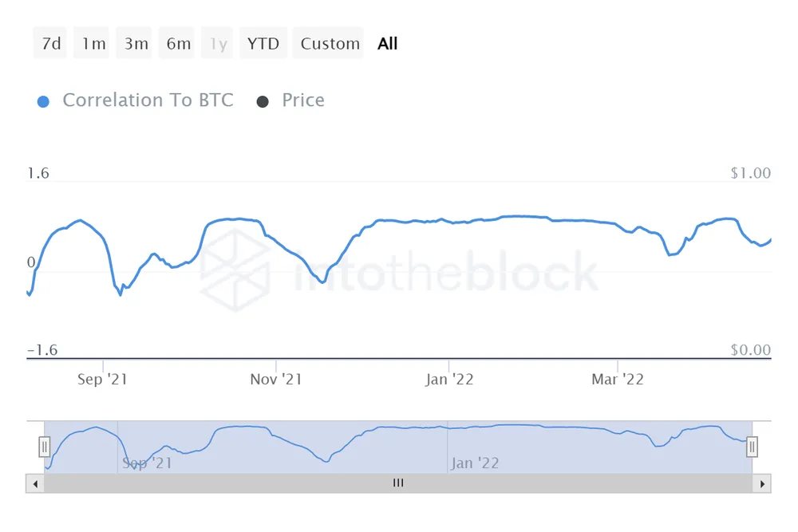The width and height of the screenshot is (798, 532).
Task: Switch to 3m time range
Action: pyautogui.click(x=136, y=44)
